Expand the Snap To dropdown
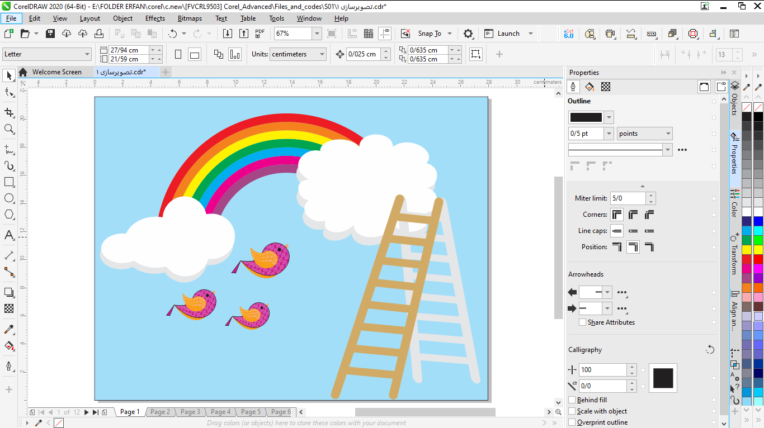 450,34
